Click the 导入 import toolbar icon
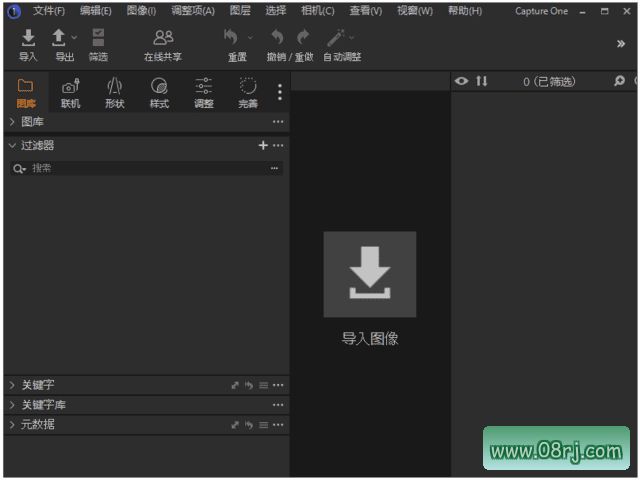The image size is (640, 480). pos(28,38)
